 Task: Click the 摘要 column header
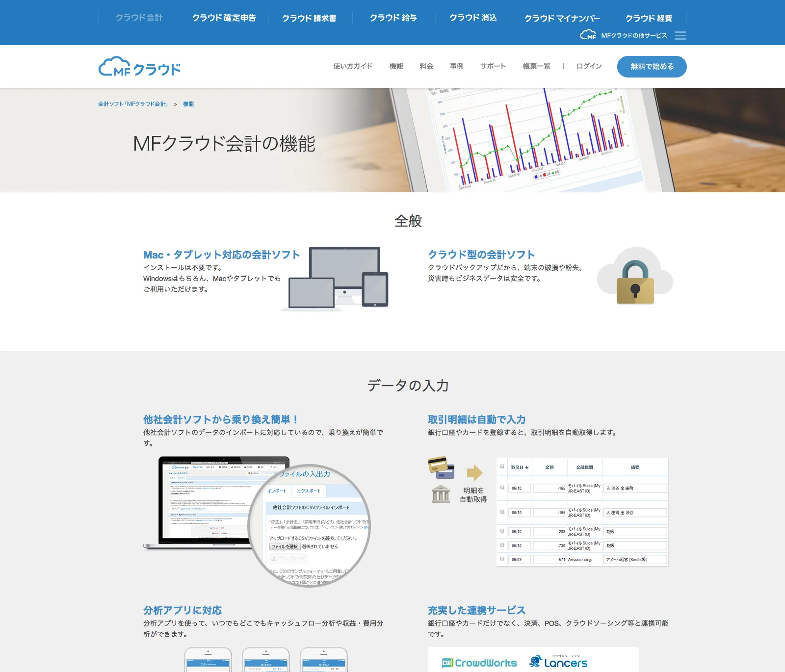(635, 467)
